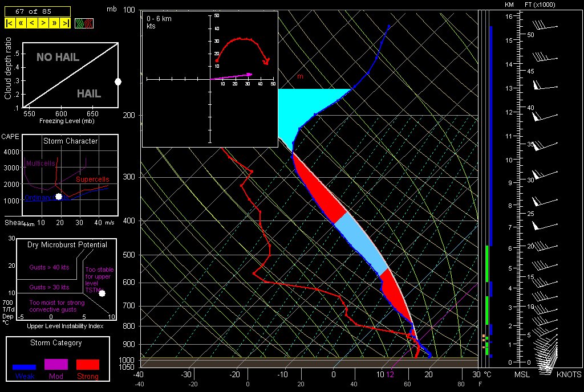The width and height of the screenshot is (584, 392).
Task: Select the red Strong storm category swatch
Action: (x=88, y=364)
